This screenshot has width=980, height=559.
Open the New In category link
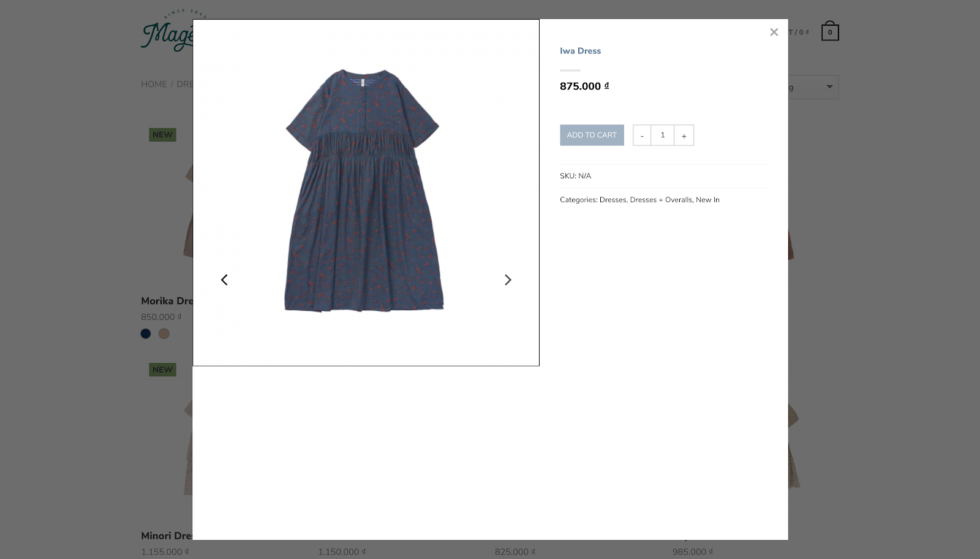click(x=707, y=200)
